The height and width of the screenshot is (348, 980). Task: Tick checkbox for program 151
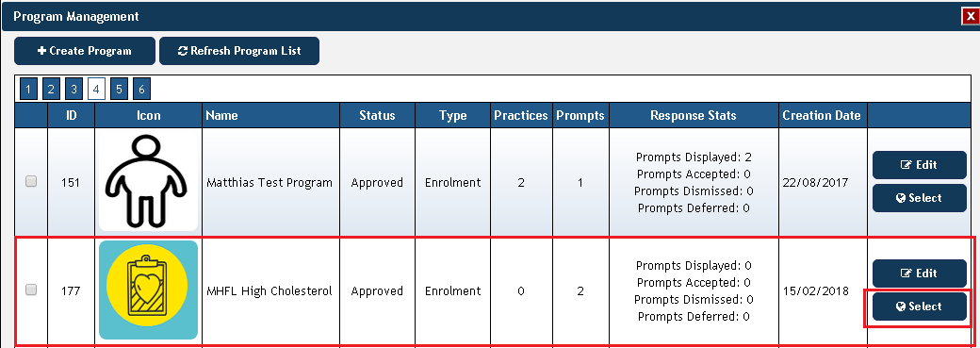pyautogui.click(x=30, y=181)
